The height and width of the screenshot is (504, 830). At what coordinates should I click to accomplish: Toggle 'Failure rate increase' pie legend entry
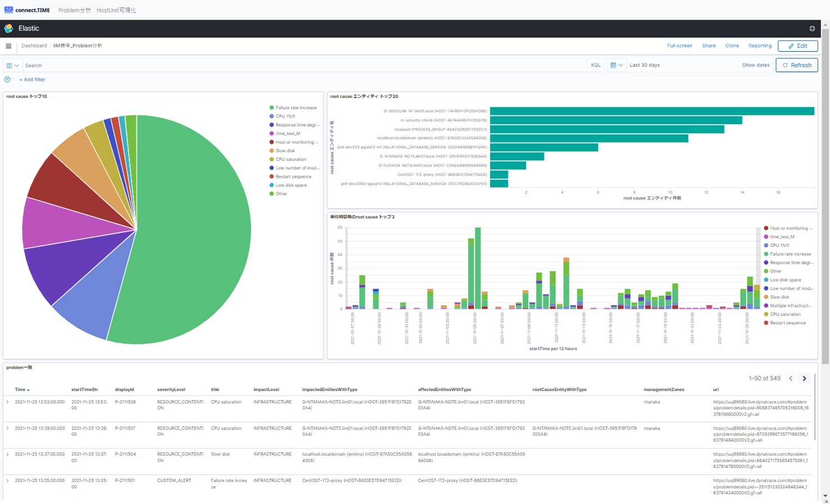point(296,108)
